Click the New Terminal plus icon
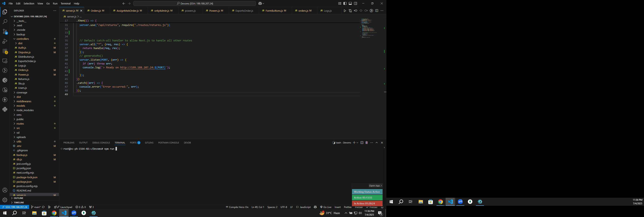Screen dimensions: 644x217 (354, 143)
